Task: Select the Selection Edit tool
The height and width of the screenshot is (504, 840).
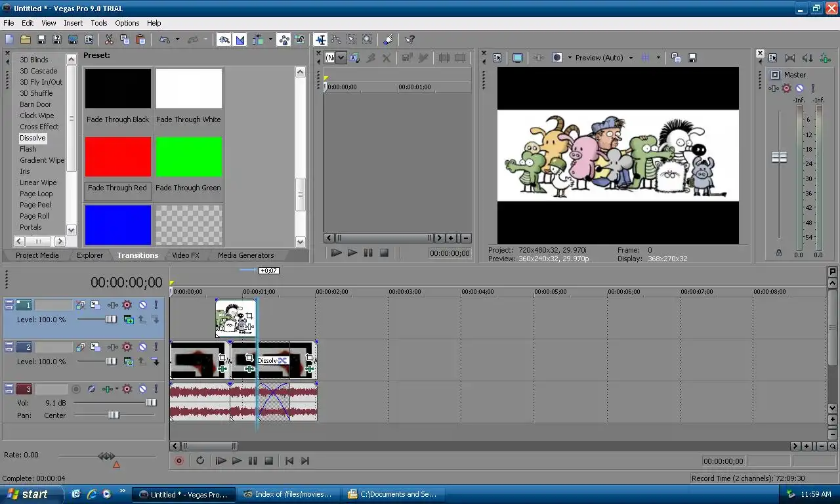Action: pyautogui.click(x=351, y=40)
